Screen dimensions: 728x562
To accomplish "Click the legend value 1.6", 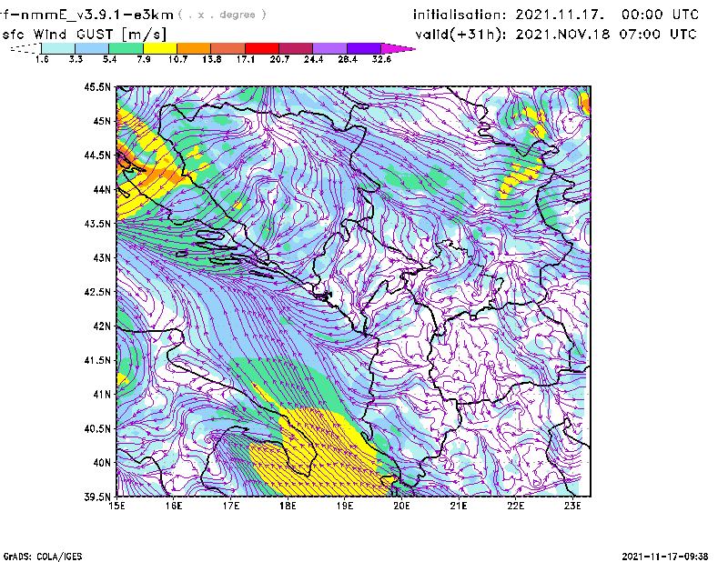I will pyautogui.click(x=42, y=59).
